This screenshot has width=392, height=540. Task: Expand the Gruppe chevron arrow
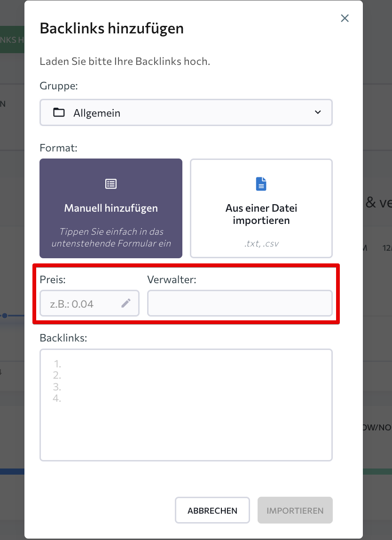click(318, 112)
